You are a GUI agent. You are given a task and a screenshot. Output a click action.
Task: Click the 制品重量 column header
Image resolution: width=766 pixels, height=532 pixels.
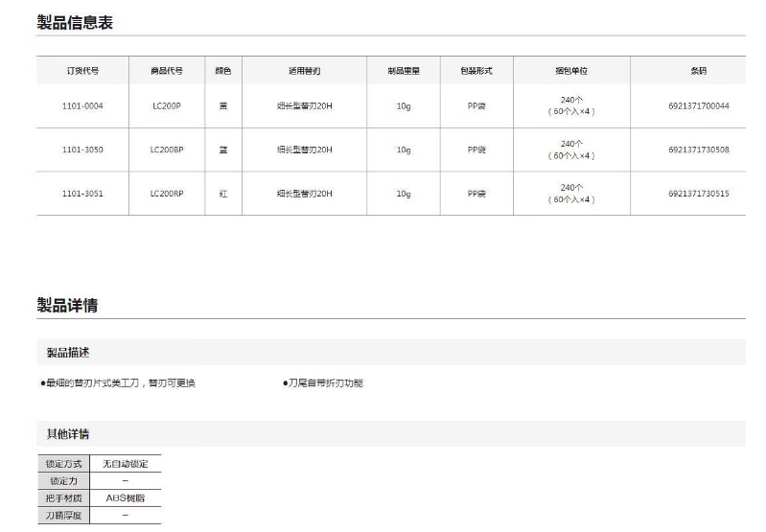[x=404, y=71]
